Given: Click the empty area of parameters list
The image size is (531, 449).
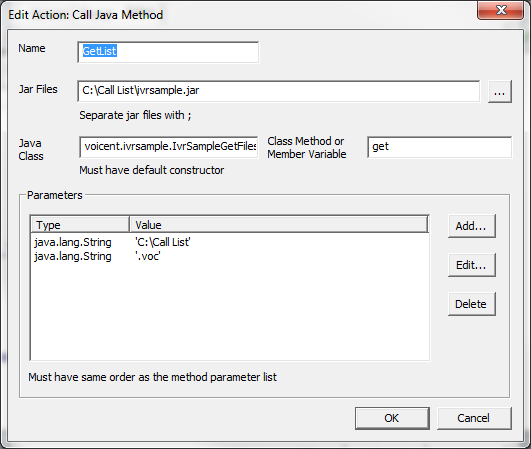Looking at the screenshot, I should point(230,312).
